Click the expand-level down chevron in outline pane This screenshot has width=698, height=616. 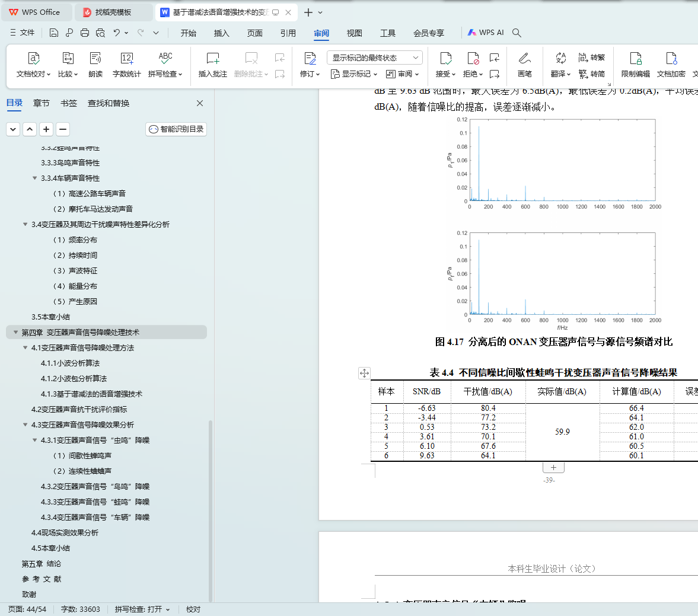13,129
